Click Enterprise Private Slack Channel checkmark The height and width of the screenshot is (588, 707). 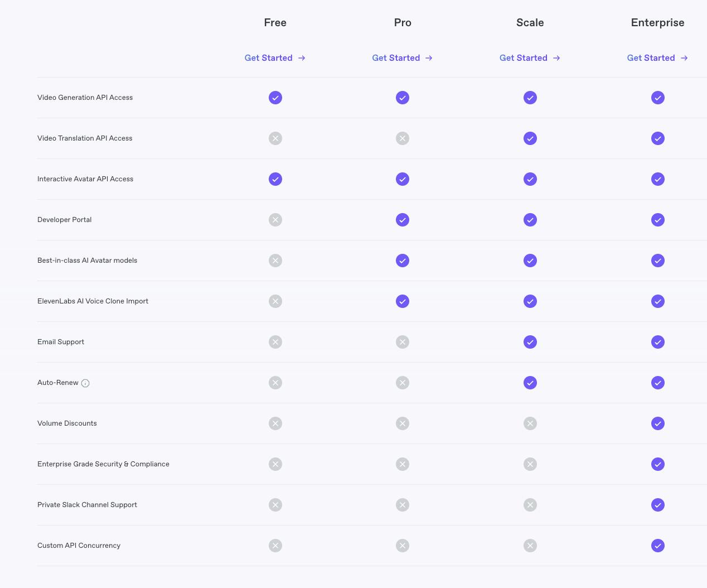click(658, 505)
